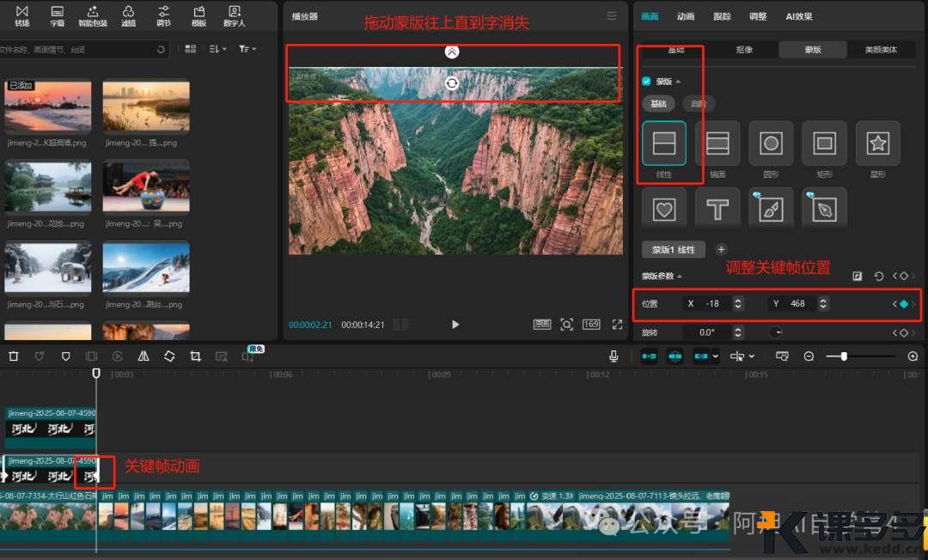Screen dimensions: 928x560
Task: Select the text mask
Action: (x=717, y=208)
